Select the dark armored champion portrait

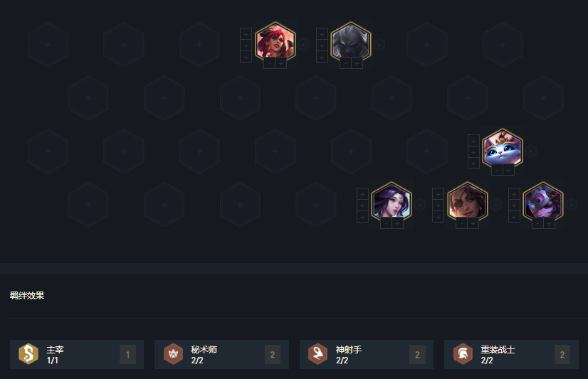pyautogui.click(x=351, y=43)
